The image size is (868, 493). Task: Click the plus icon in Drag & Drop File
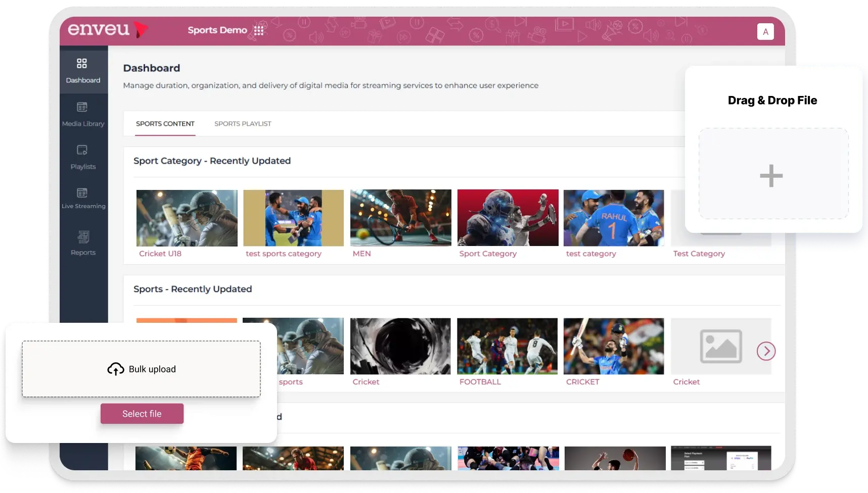pyautogui.click(x=771, y=176)
